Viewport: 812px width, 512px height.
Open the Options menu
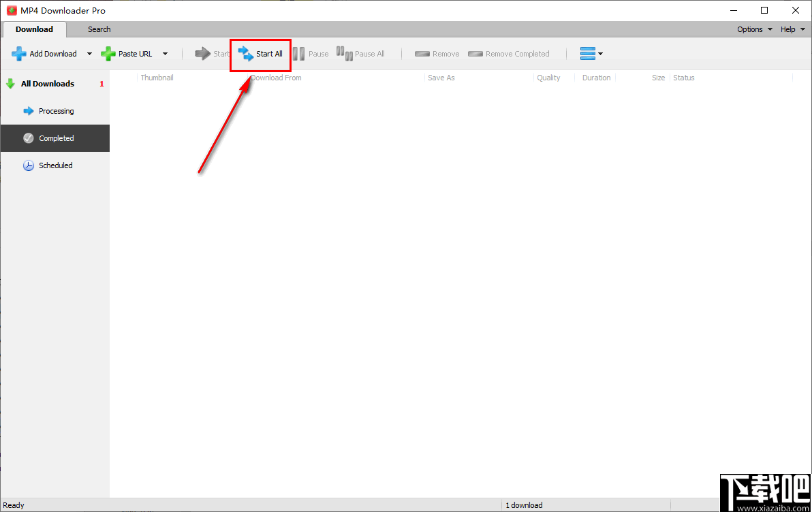pos(755,29)
